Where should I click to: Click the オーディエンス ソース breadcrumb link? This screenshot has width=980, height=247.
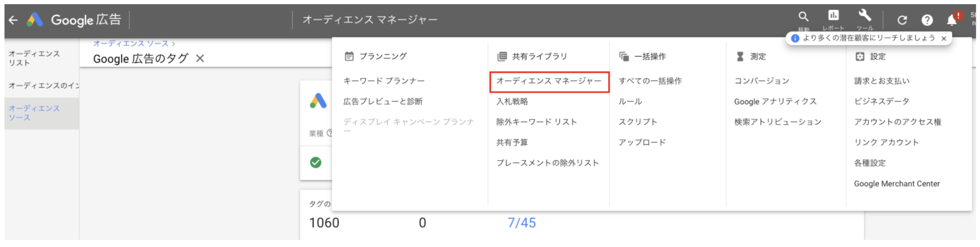coord(131,44)
